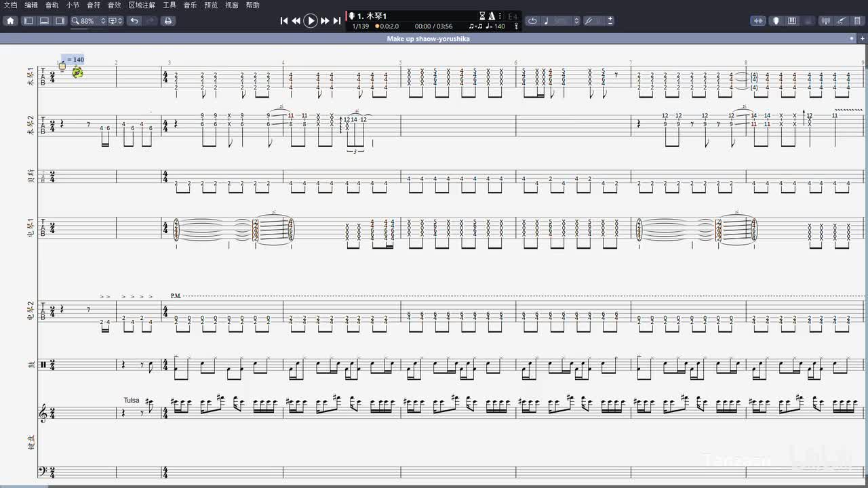Adjust the speed percentage stepper
Image resolution: width=868 pixels, height=488 pixels.
pos(576,21)
